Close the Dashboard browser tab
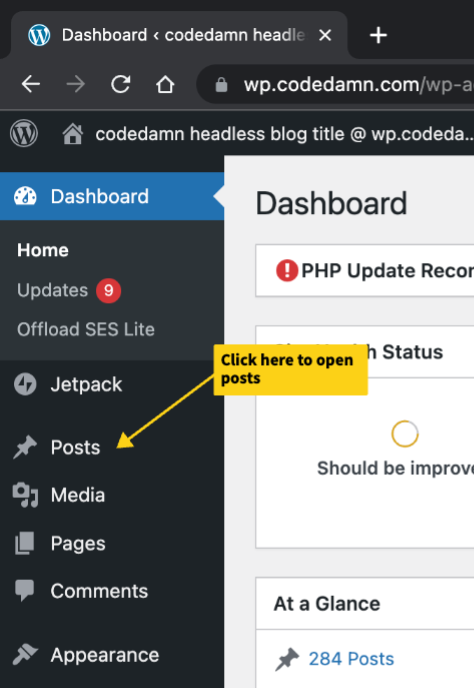 click(325, 35)
